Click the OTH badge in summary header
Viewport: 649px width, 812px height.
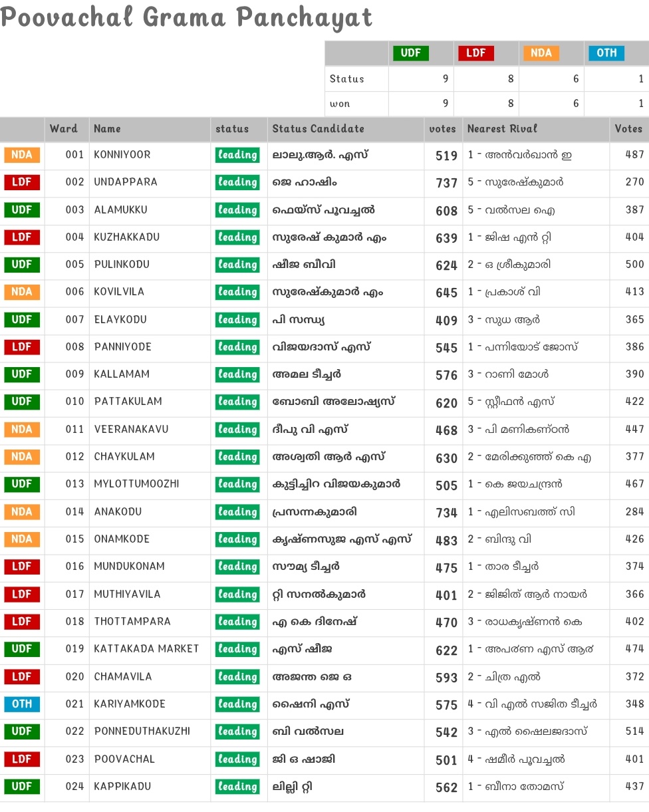click(606, 53)
